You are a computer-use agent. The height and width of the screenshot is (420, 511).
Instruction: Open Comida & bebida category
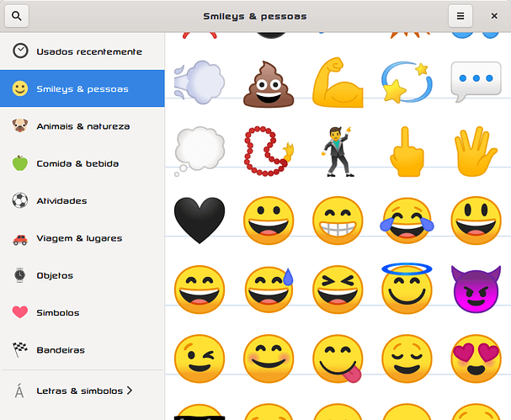(83, 163)
